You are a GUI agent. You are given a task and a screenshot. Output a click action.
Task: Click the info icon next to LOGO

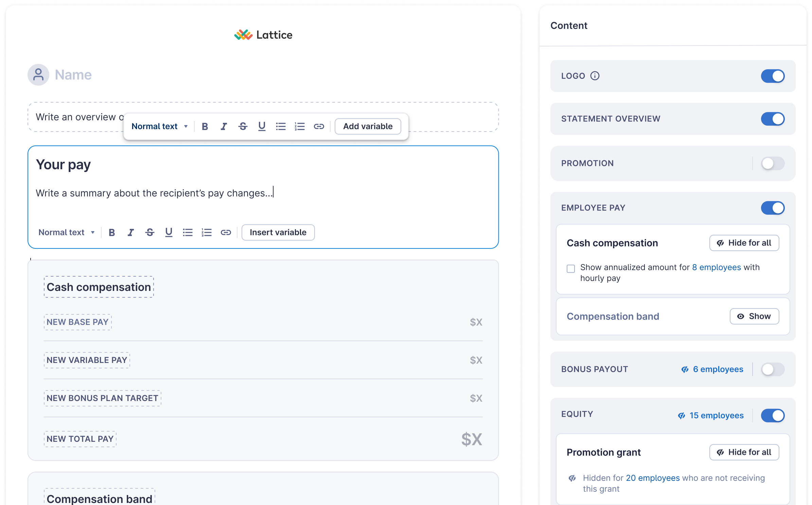[594, 76]
